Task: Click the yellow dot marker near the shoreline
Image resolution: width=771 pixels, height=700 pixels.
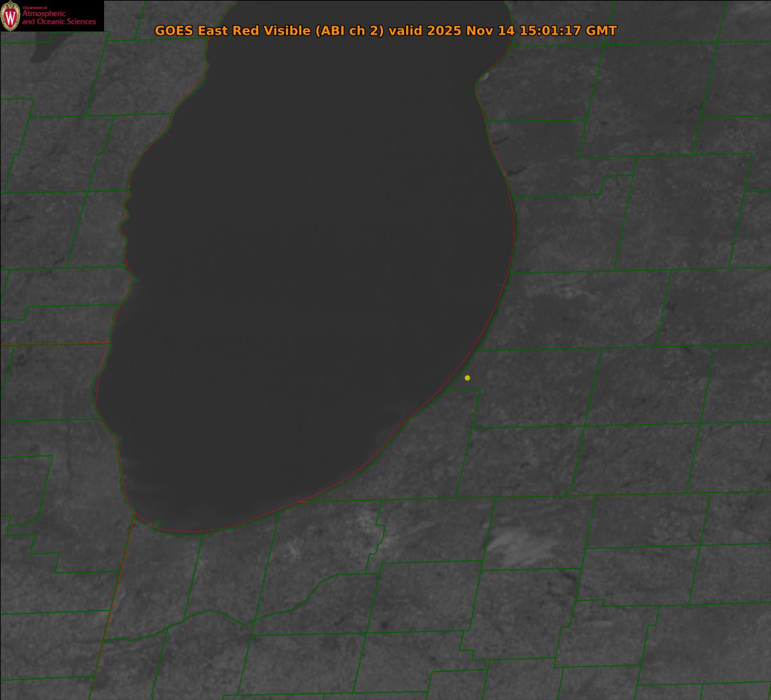Action: [467, 378]
